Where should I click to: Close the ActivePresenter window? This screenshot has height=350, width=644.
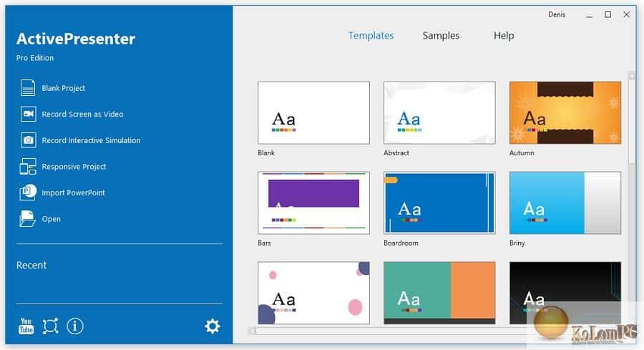point(626,14)
